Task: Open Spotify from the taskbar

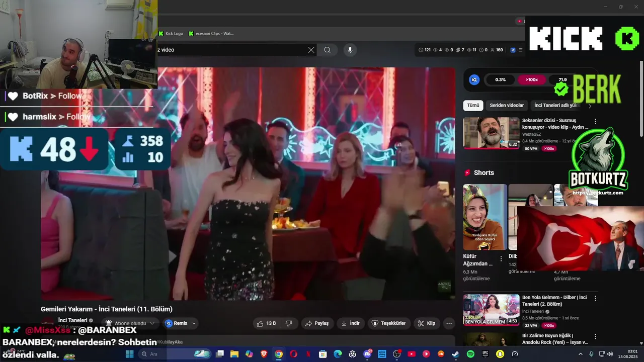Action: pyautogui.click(x=470, y=354)
